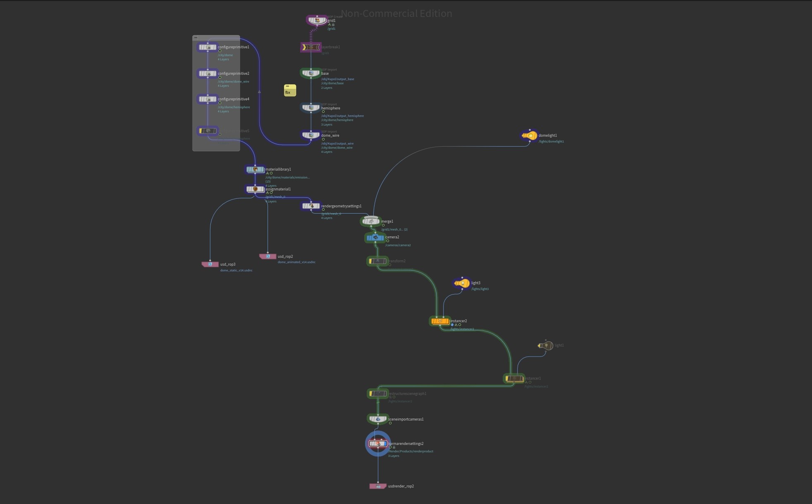Collapse the gray network box
The height and width of the screenshot is (504, 812).
(196, 38)
